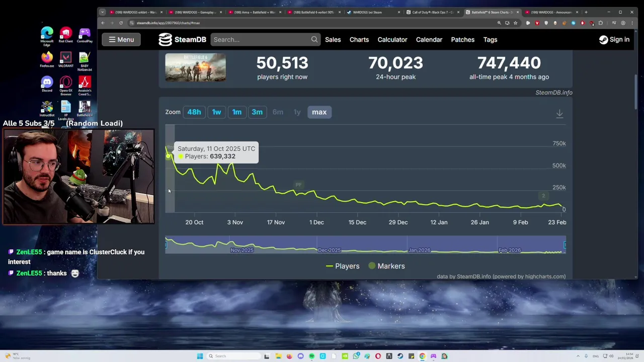
Task: Open the Windows Start menu
Action: (200, 356)
